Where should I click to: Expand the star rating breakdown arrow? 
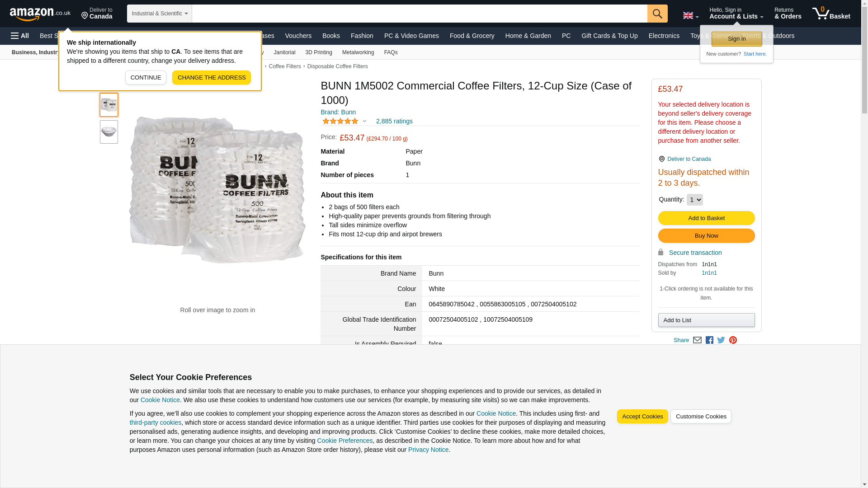coord(364,121)
